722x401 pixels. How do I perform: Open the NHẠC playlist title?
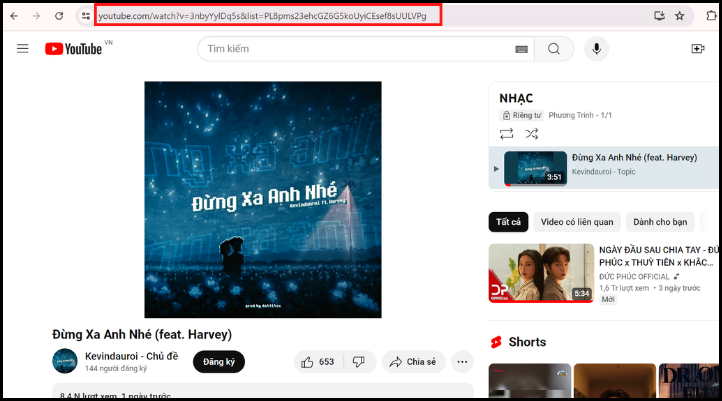(x=516, y=99)
